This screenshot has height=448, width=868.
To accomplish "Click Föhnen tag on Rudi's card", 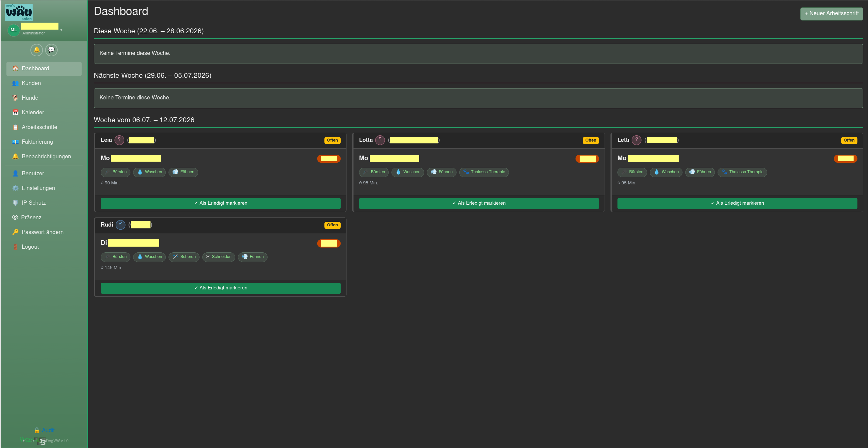I will pyautogui.click(x=253, y=257).
